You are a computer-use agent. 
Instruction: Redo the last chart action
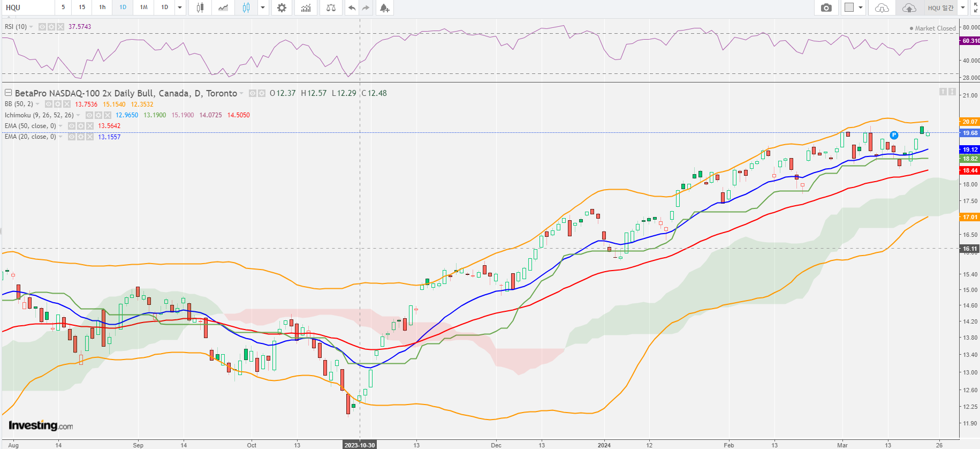coord(366,8)
